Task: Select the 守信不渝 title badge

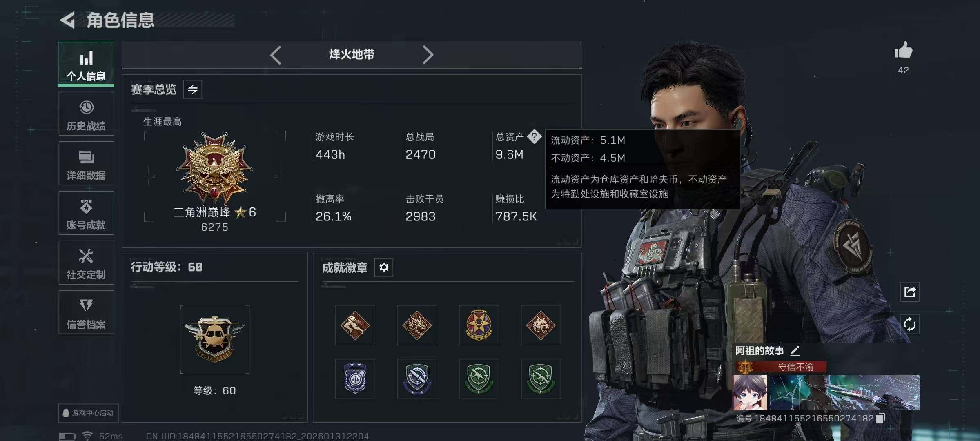Action: [x=781, y=367]
